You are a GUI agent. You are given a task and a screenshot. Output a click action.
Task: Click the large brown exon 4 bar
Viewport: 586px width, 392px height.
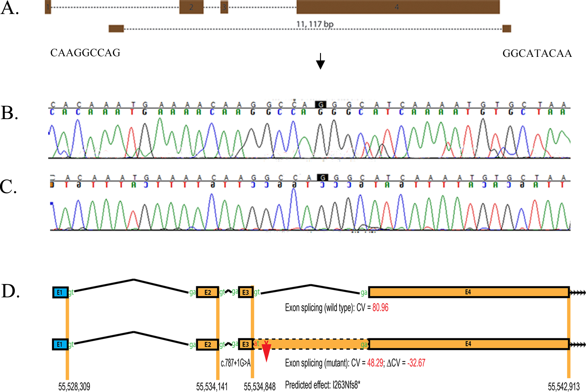[398, 7]
